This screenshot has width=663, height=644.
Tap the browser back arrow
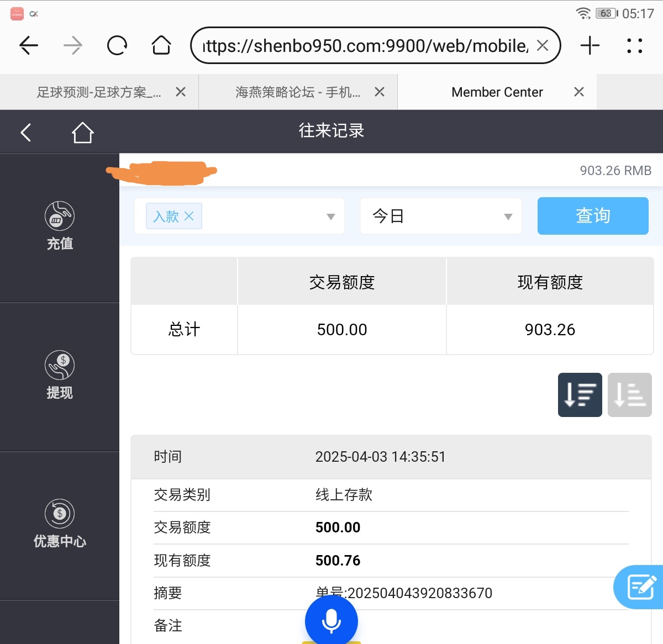(x=29, y=45)
